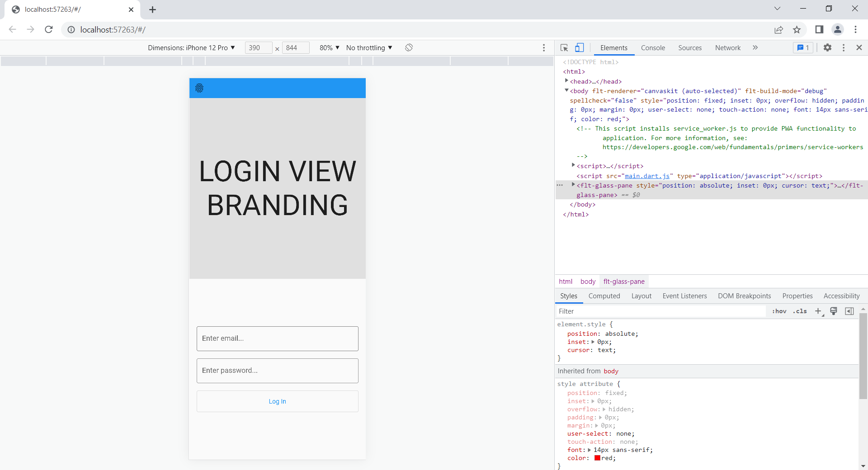Image resolution: width=868 pixels, height=470 pixels.
Task: Click the device height 844 field
Action: point(296,47)
